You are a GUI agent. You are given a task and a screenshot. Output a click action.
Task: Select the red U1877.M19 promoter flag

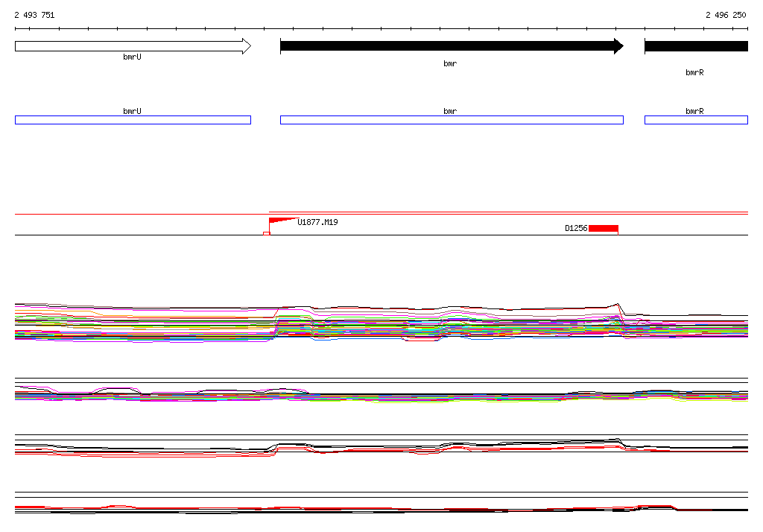click(x=284, y=221)
